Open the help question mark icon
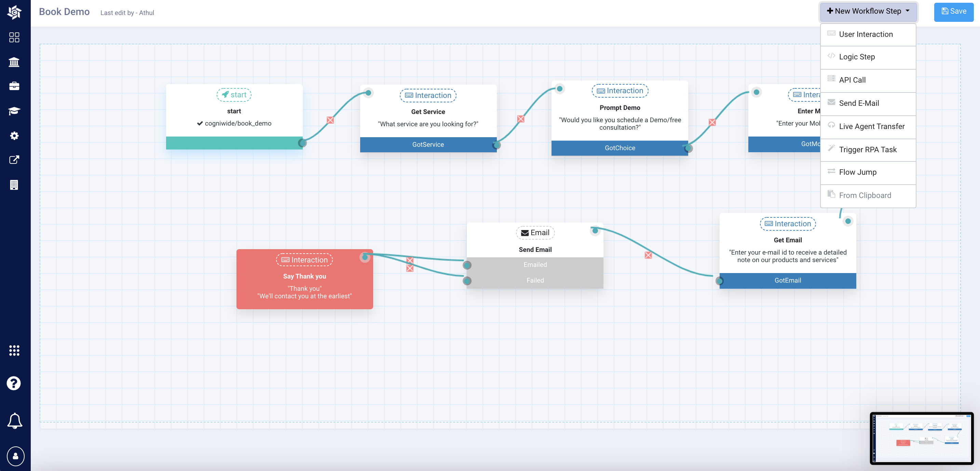The height and width of the screenshot is (471, 980). pos(14,383)
